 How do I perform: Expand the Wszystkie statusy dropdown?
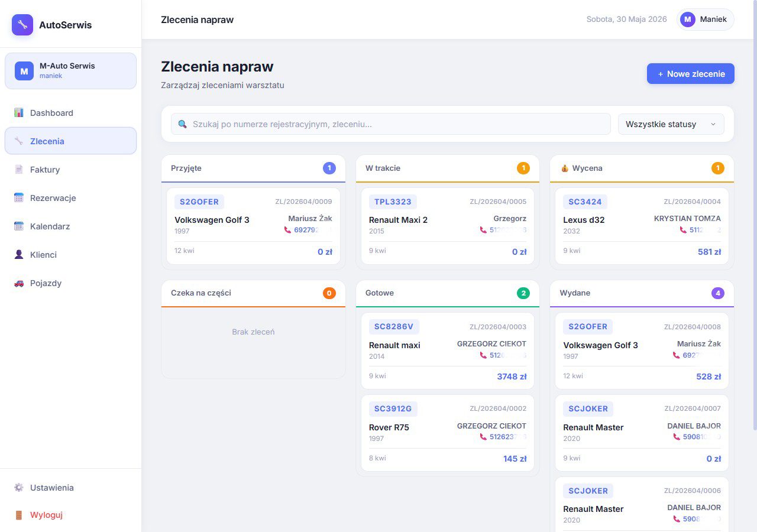[671, 124]
